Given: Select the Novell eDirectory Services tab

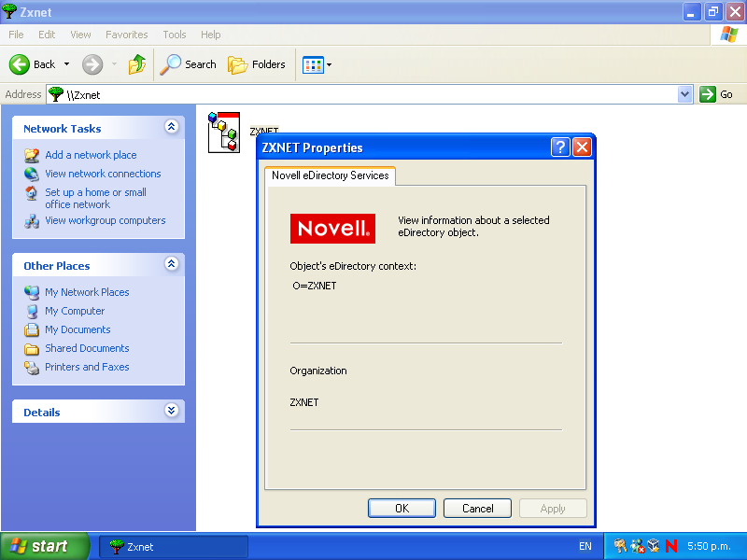Looking at the screenshot, I should [x=331, y=175].
